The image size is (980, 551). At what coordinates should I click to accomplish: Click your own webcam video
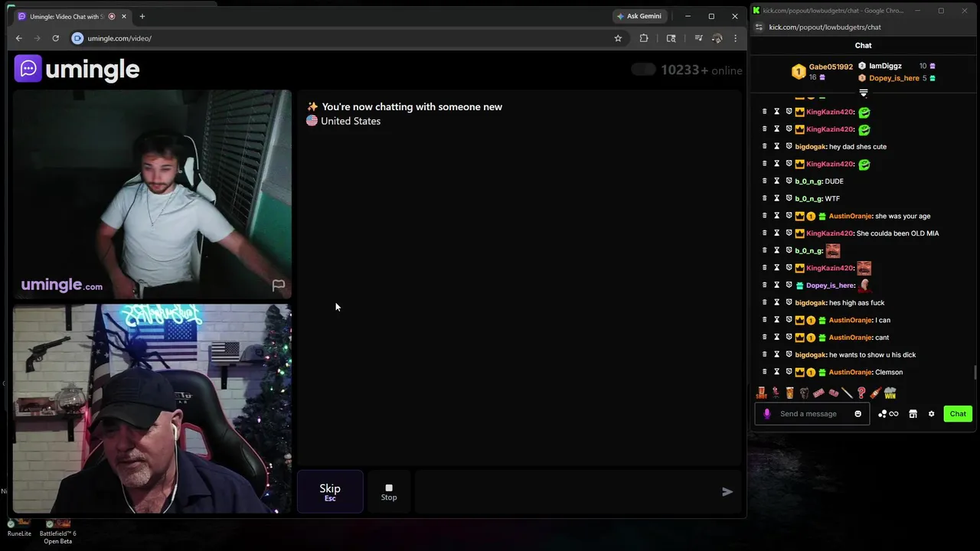pos(152,409)
